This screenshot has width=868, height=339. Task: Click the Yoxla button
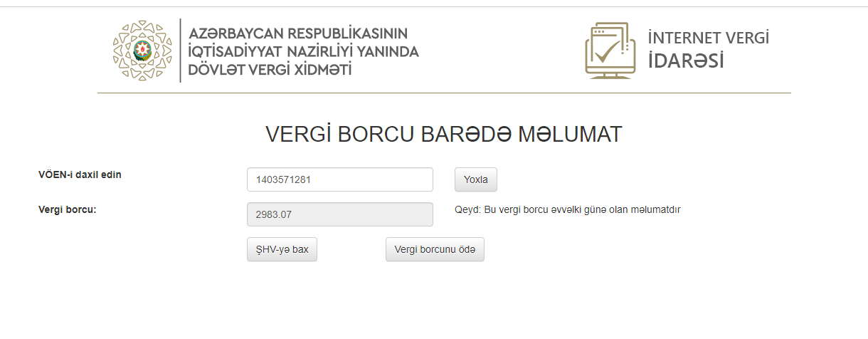tap(476, 179)
